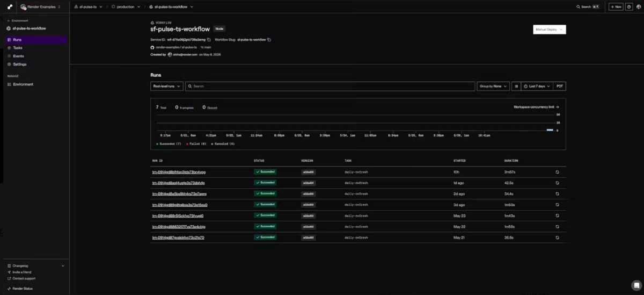
Task: Click the Succeeded status badge in 10h row
Action: click(265, 172)
